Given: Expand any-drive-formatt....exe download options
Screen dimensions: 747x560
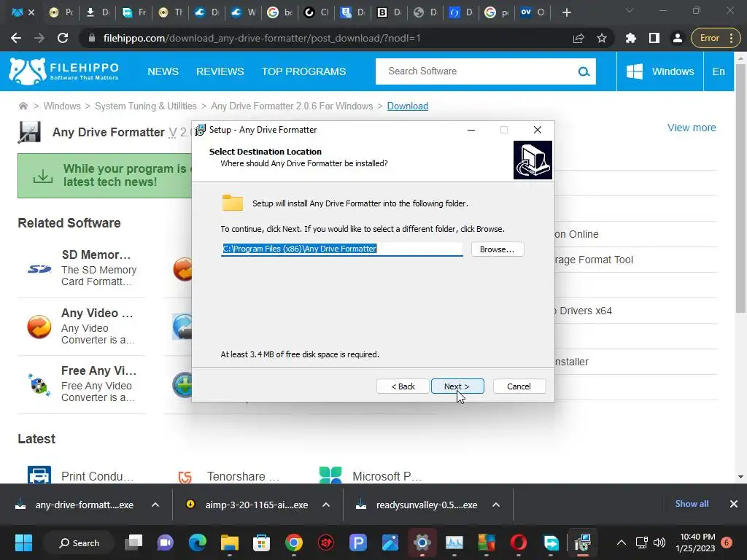Looking at the screenshot, I should (x=155, y=505).
